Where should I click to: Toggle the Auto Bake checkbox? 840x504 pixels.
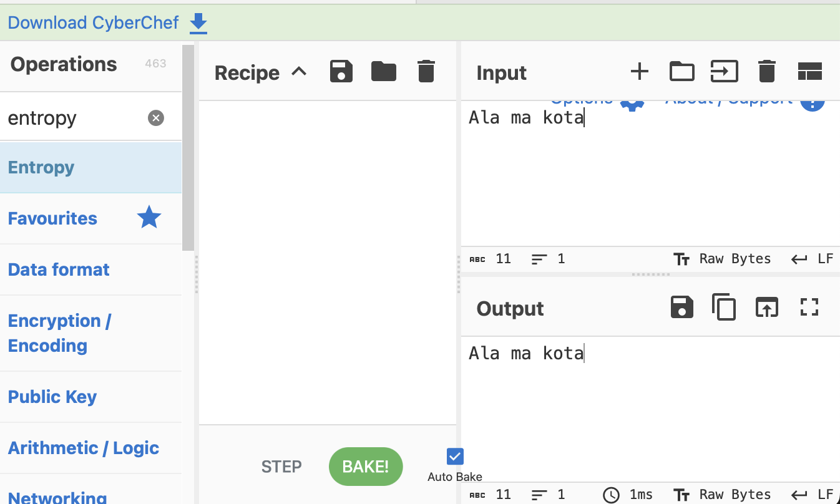click(x=455, y=457)
